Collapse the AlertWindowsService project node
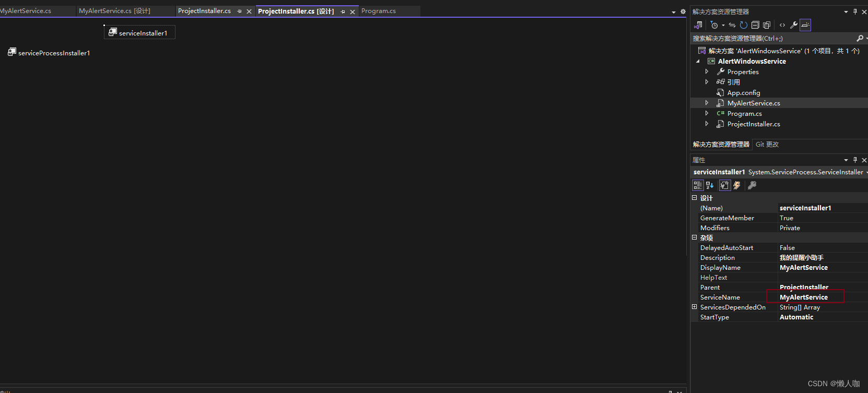This screenshot has width=868, height=393. tap(698, 61)
